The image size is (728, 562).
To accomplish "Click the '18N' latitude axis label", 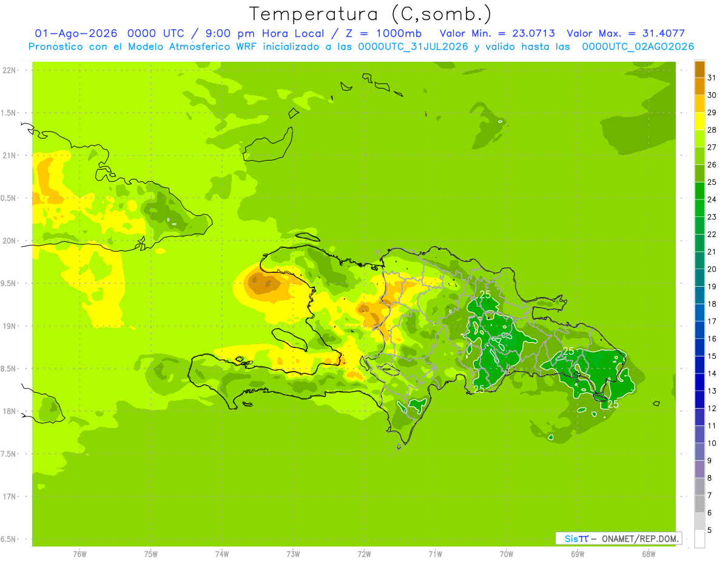I will (x=9, y=411).
